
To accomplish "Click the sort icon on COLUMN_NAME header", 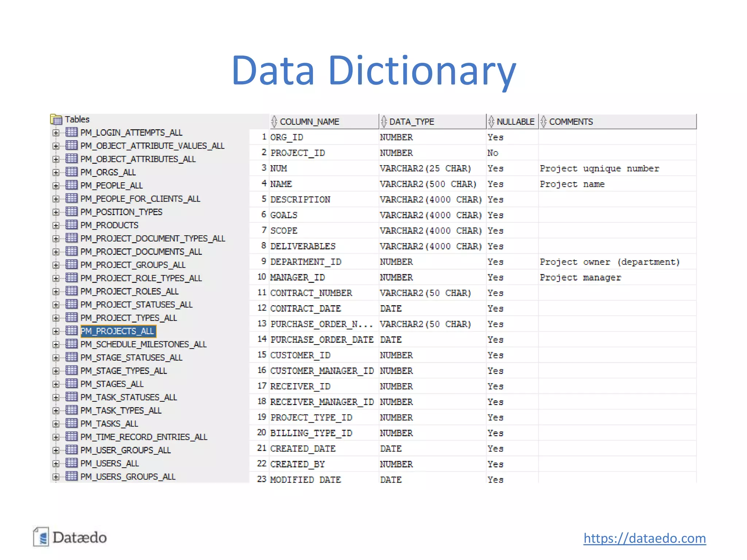I will pos(274,121).
